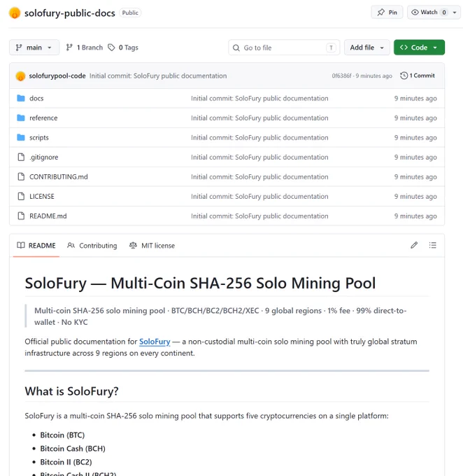Click the branch icon beside 1 Branch
Image resolution: width=463 pixels, height=476 pixels.
click(x=69, y=48)
